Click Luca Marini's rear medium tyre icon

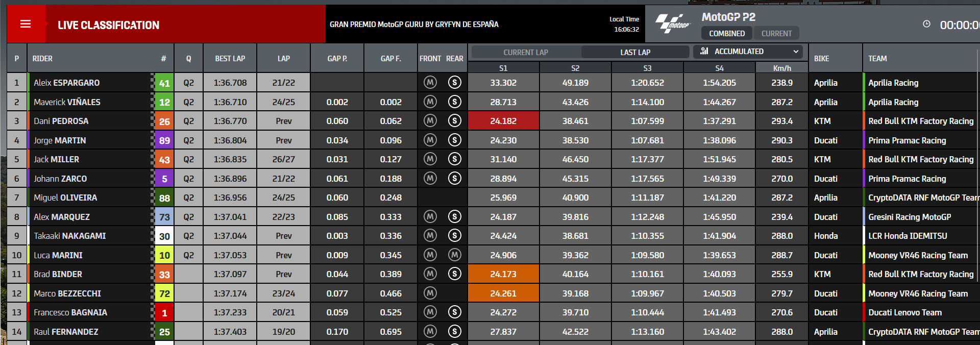pos(454,255)
